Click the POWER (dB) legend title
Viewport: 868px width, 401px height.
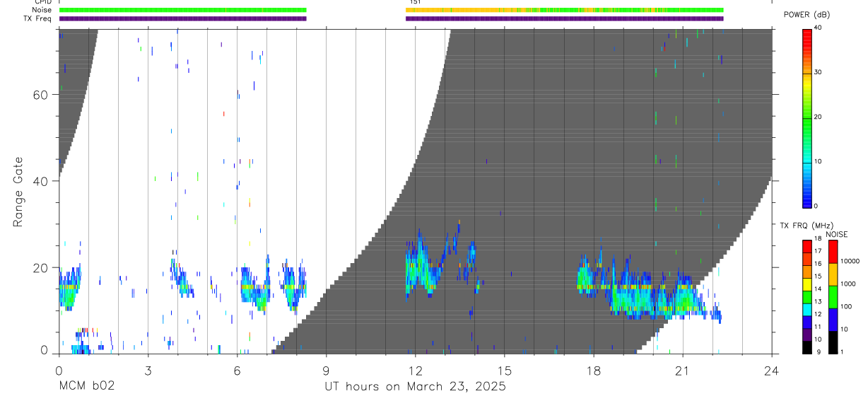tap(807, 15)
